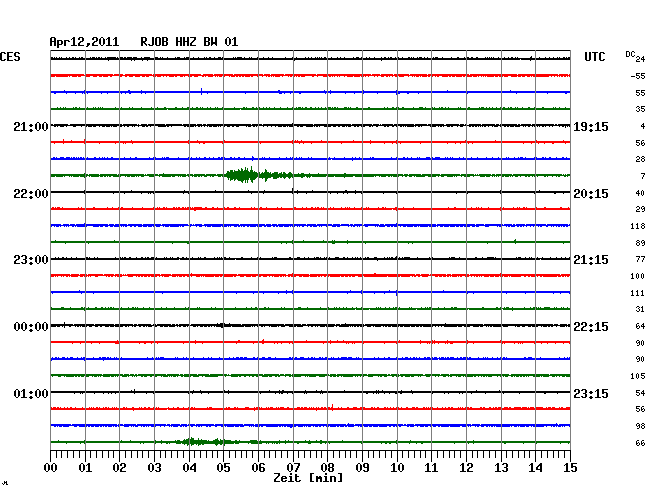Click the DC offset value "7"
Screen dimensions: 650x494
click(643, 176)
